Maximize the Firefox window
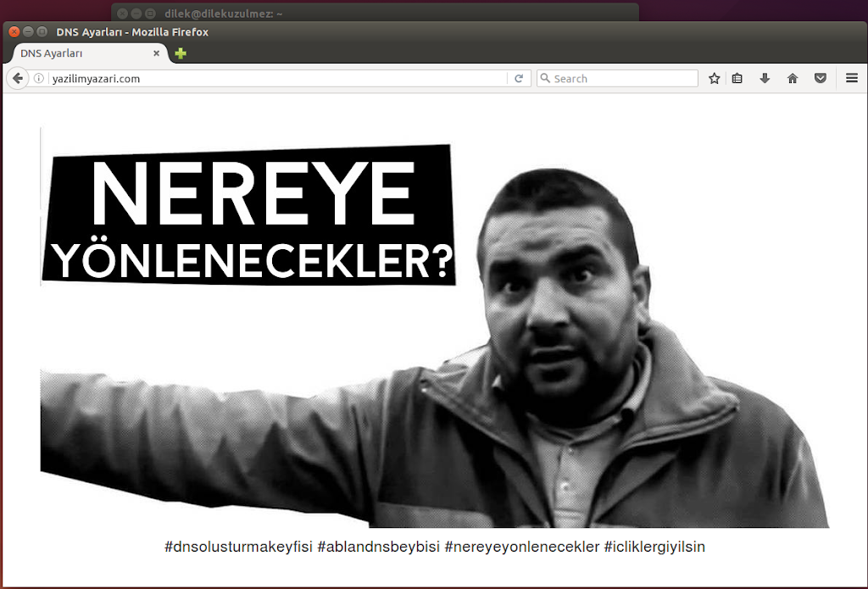The image size is (868, 589). click(42, 31)
